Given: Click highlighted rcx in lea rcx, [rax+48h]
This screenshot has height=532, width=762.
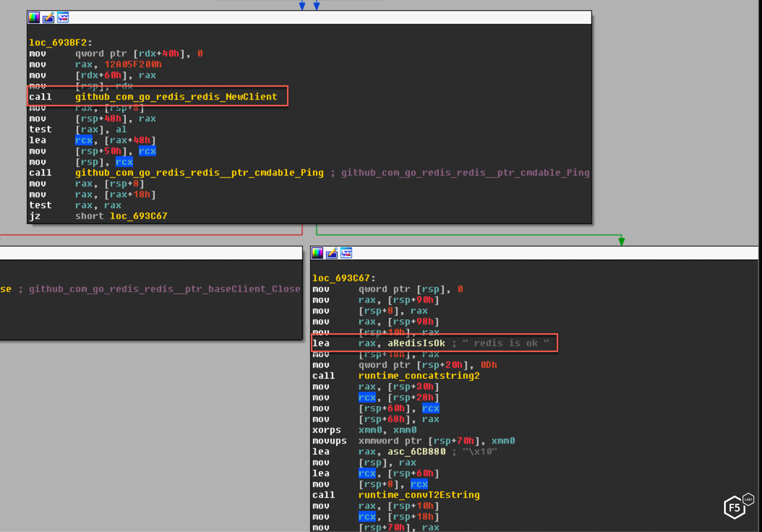Looking at the screenshot, I should pos(84,140).
